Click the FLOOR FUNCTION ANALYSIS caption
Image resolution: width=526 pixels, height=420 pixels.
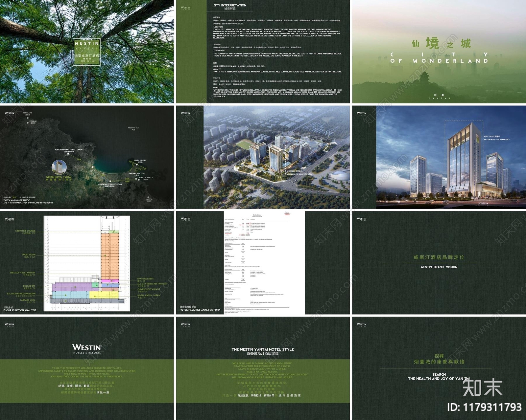(20, 310)
